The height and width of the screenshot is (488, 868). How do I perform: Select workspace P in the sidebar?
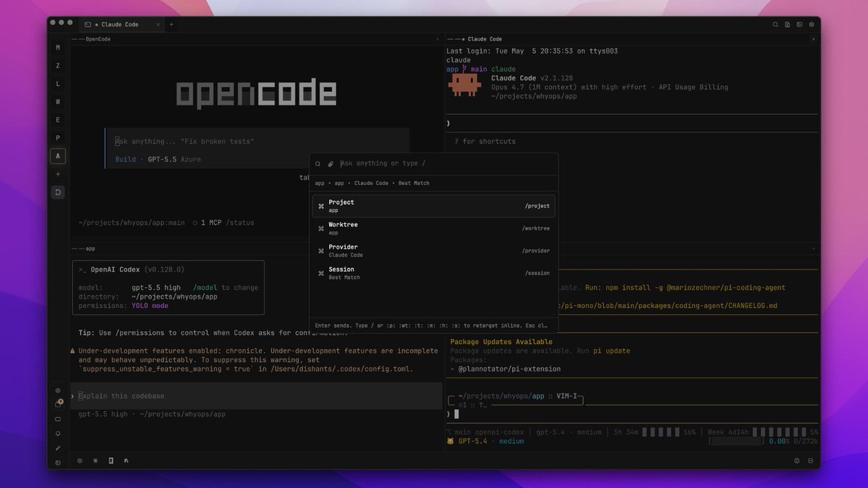58,138
